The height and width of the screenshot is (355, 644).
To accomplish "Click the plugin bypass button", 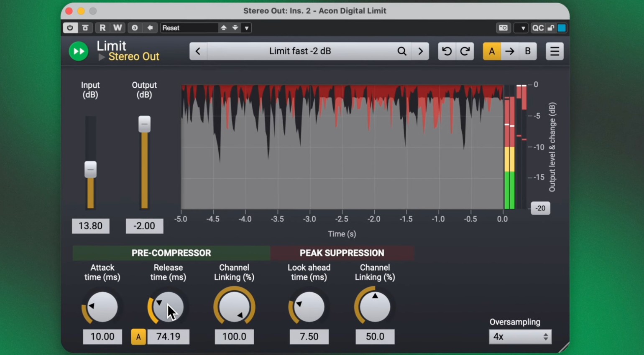I will (85, 28).
